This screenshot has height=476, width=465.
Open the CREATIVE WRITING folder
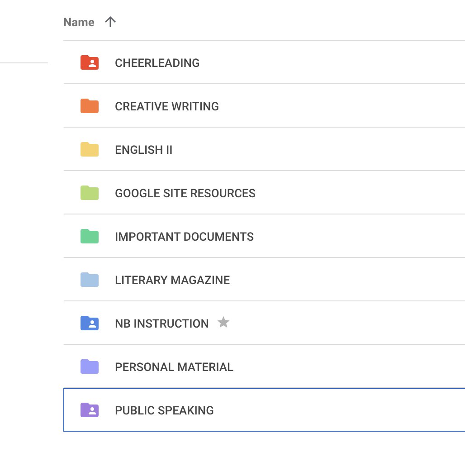(x=167, y=106)
